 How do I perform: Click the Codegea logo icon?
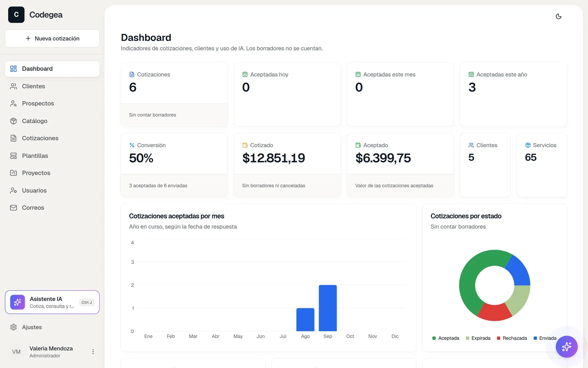coord(16,15)
